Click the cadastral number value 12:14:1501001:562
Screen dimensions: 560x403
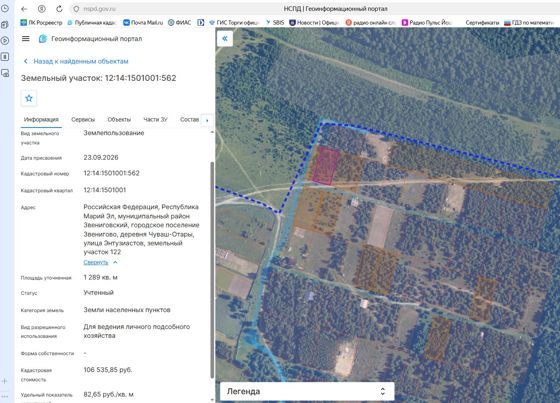point(111,173)
